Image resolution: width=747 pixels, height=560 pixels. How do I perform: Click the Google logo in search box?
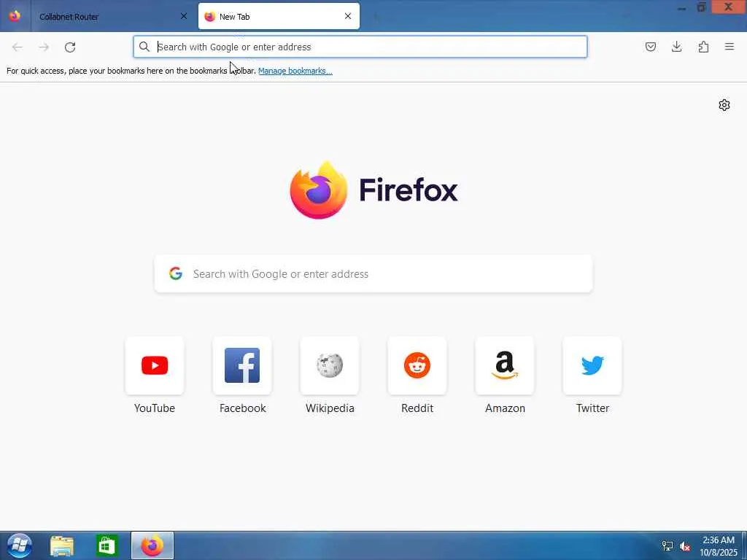tap(176, 273)
